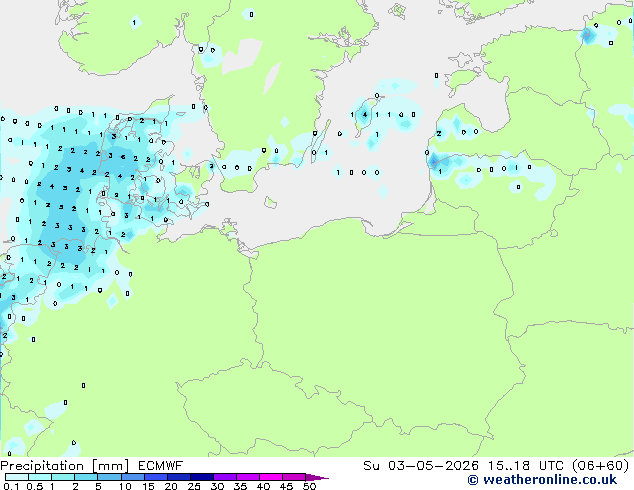Click the "45" legend scale label
Image resolution: width=634 pixels, height=490 pixels.
point(286,486)
